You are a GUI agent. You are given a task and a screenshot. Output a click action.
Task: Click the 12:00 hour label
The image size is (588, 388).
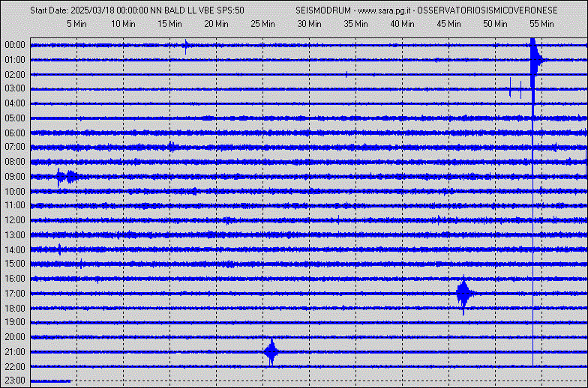(15, 220)
